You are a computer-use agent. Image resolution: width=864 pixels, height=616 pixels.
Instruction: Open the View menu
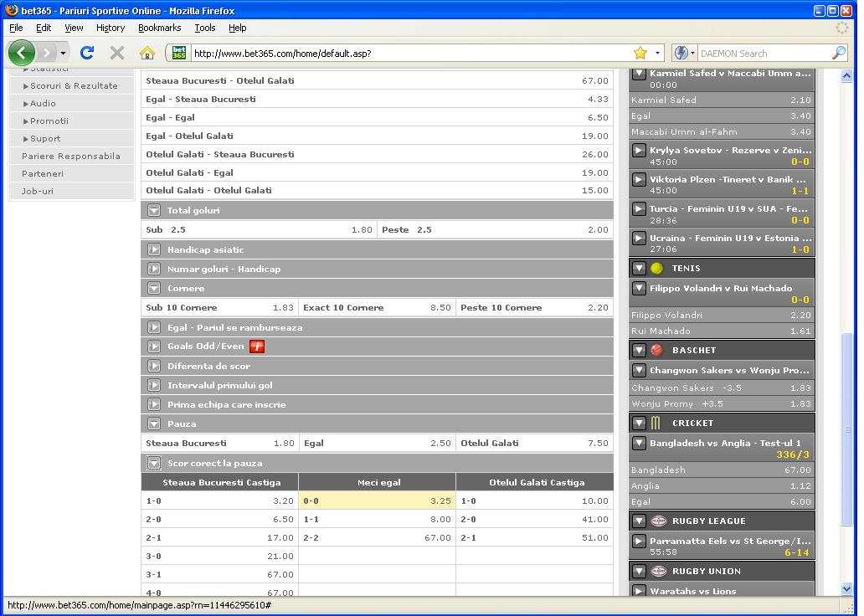tap(74, 28)
